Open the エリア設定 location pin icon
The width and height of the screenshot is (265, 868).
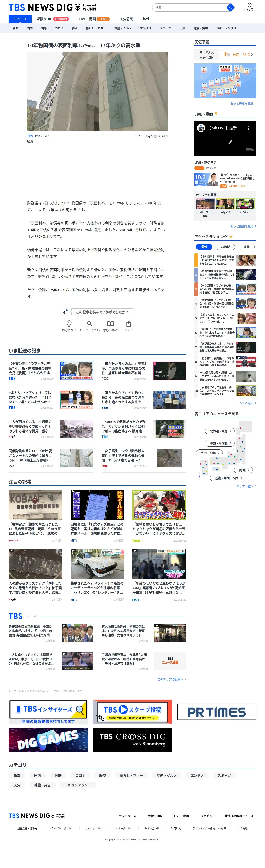(250, 5)
